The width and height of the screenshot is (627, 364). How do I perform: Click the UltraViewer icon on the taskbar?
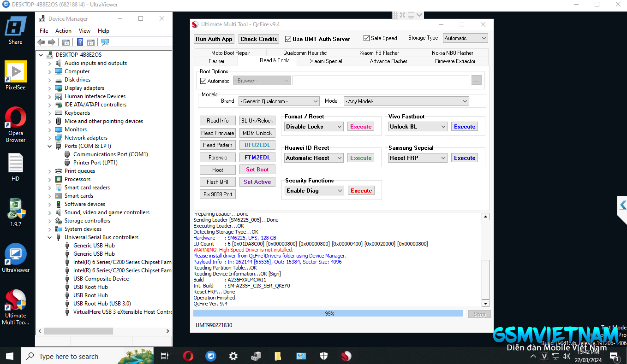[x=211, y=356]
